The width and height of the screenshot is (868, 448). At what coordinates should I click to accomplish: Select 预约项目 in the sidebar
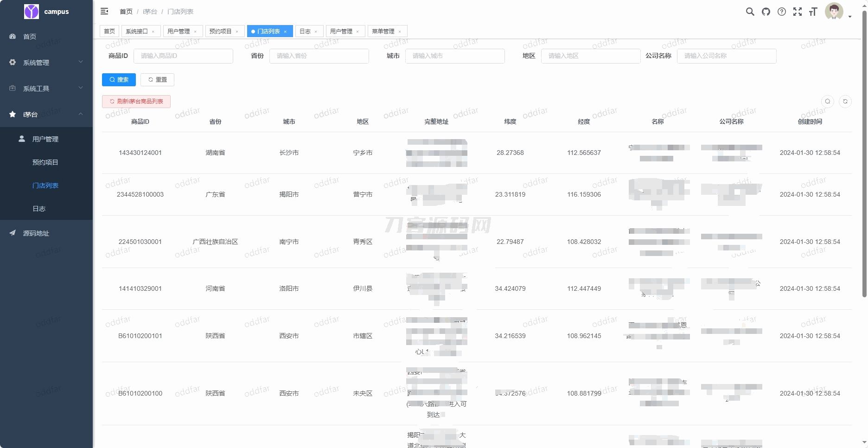coord(45,162)
